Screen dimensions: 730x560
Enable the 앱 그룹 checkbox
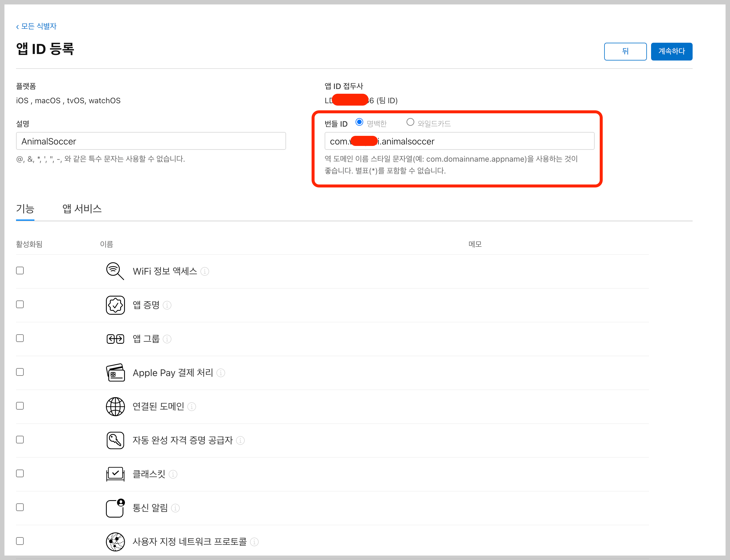click(20, 338)
